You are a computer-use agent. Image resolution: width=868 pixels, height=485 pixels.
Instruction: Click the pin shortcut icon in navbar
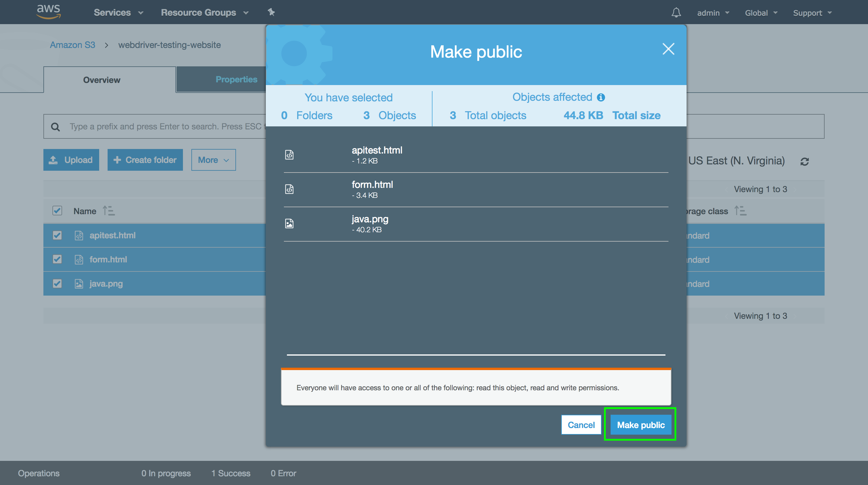(271, 12)
